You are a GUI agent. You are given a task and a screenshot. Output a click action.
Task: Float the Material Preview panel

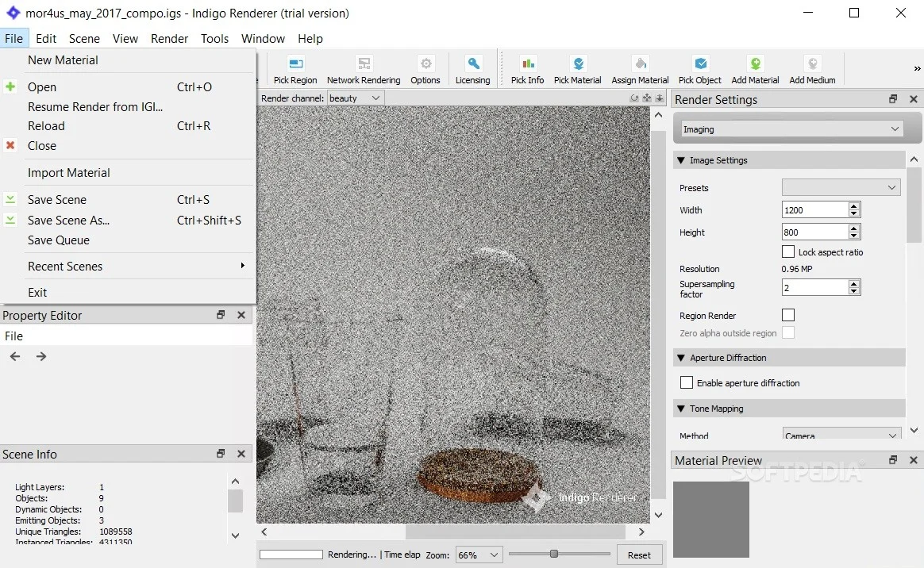click(893, 459)
